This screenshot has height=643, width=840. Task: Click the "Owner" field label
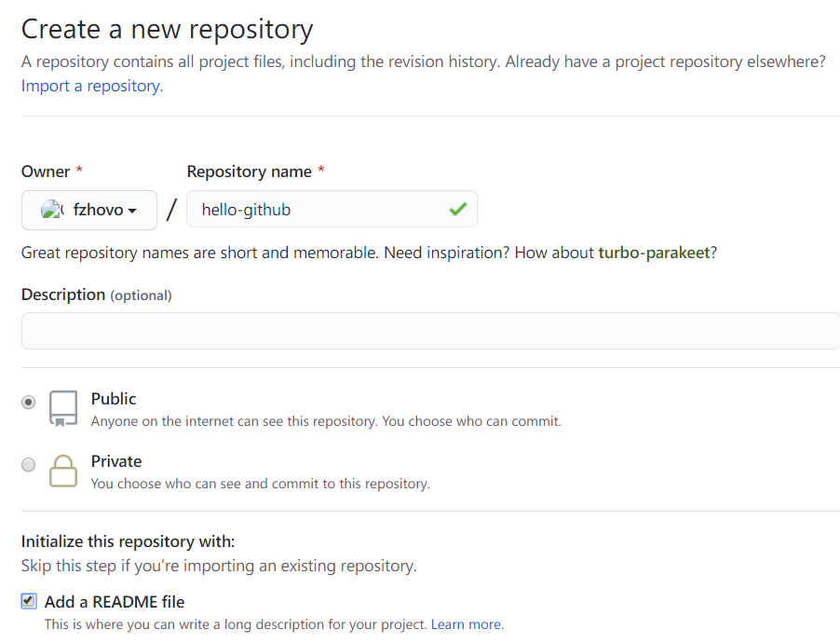click(x=46, y=171)
